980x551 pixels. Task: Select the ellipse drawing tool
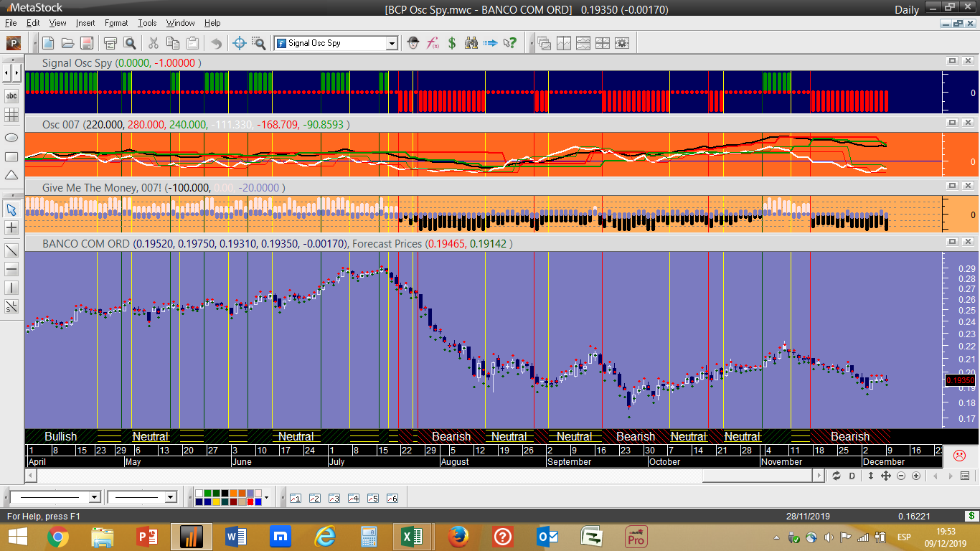pos(11,137)
